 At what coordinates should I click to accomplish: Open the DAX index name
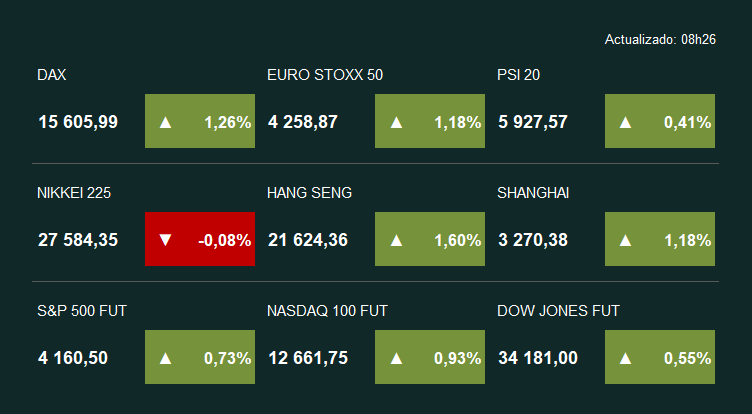point(52,75)
